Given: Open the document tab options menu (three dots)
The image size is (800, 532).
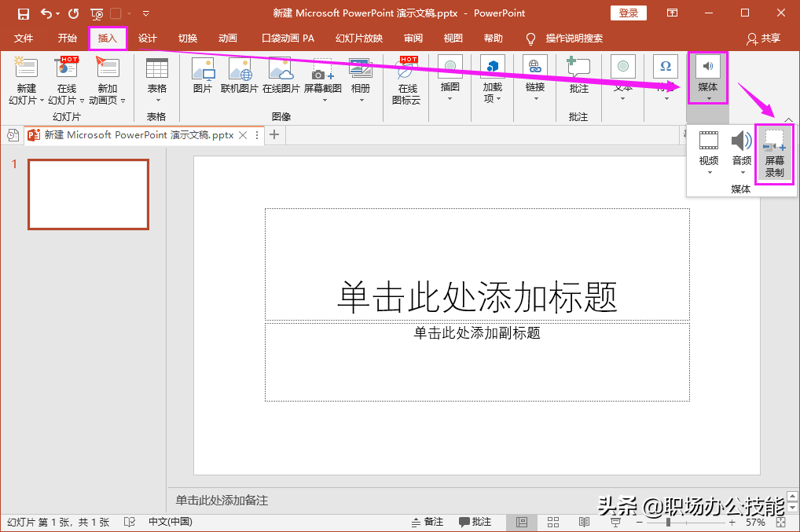Looking at the screenshot, I should (x=257, y=135).
